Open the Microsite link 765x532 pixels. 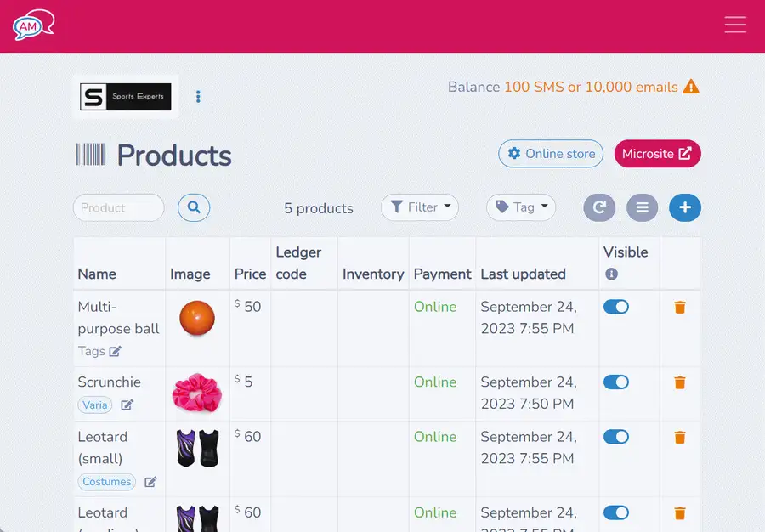[658, 154]
